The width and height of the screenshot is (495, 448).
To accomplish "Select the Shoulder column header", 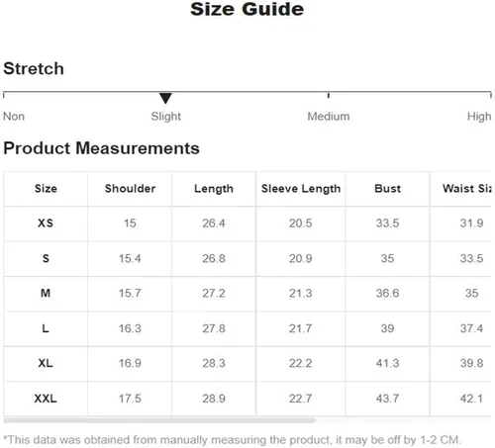I will tap(130, 189).
